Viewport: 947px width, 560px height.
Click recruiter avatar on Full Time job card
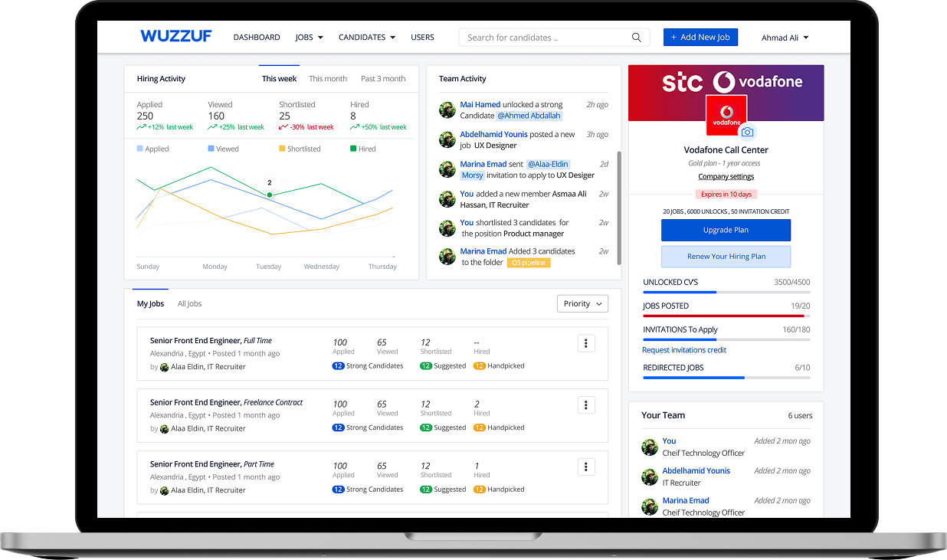[x=164, y=367]
